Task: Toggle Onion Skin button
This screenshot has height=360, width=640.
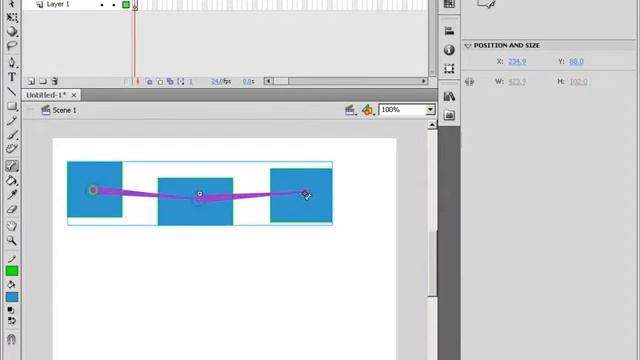Action: [x=149, y=82]
